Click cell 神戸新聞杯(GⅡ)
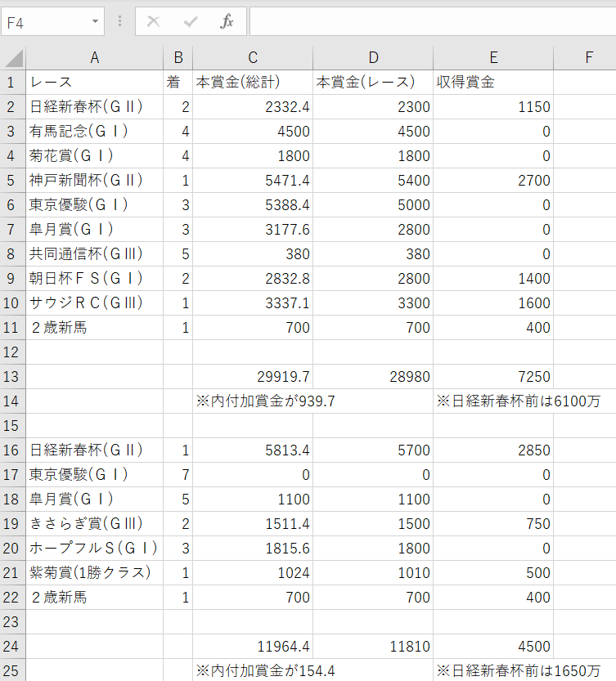Screen dimensions: 616x681 tap(94, 180)
